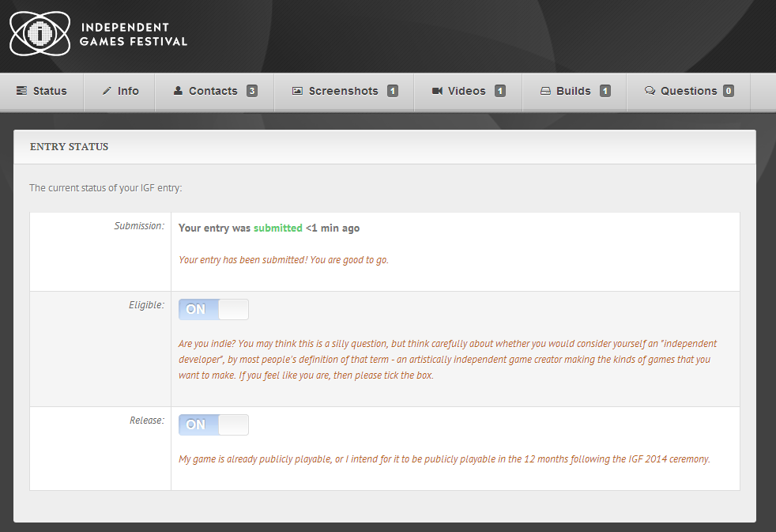Open the Info tab
Screen dimensions: 776x532
coord(120,92)
